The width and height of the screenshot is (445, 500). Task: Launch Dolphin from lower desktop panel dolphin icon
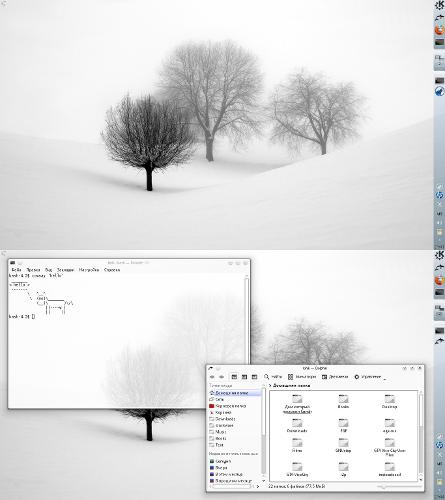pos(439,267)
